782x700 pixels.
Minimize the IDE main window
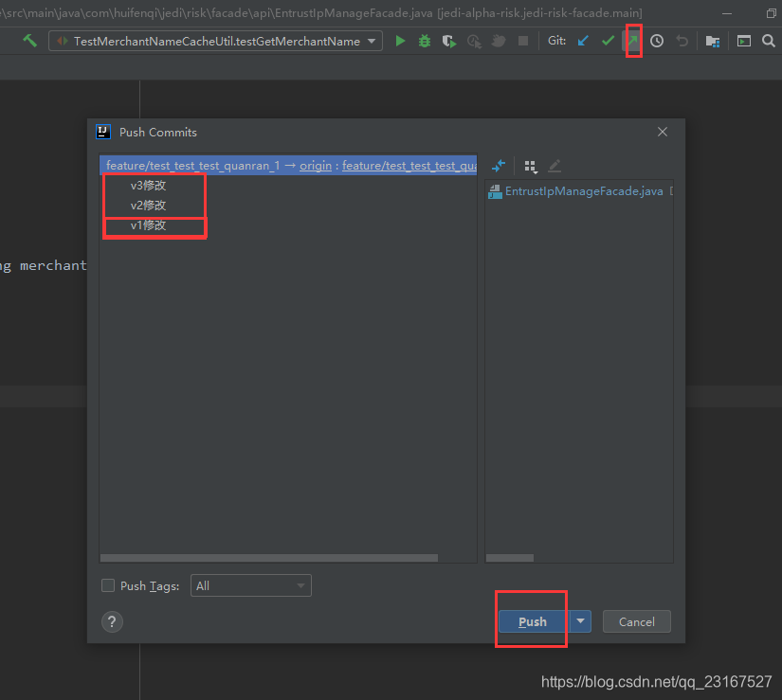pyautogui.click(x=727, y=13)
